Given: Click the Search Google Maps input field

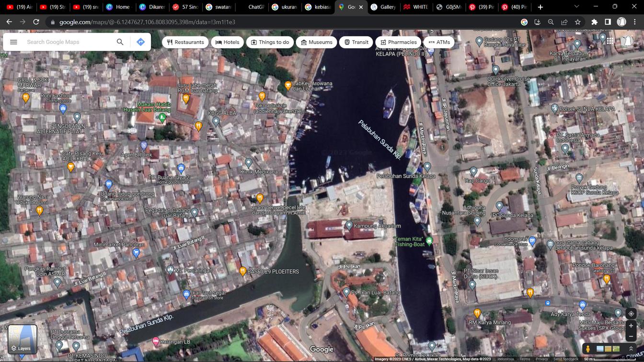Looking at the screenshot, I should click(69, 42).
